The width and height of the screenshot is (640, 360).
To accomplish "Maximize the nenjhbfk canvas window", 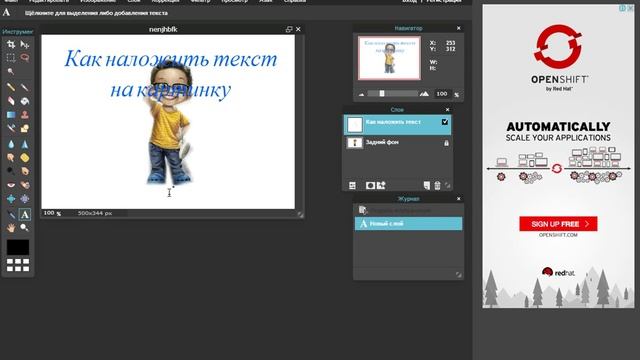I will (289, 29).
